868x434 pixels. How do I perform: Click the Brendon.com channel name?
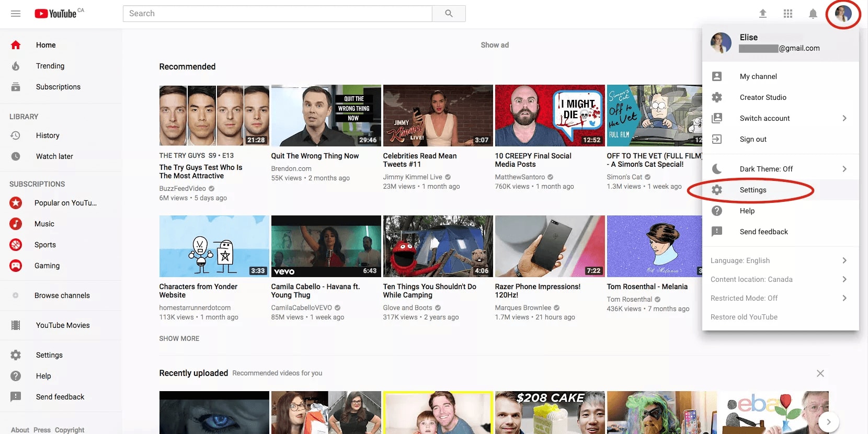pos(291,168)
